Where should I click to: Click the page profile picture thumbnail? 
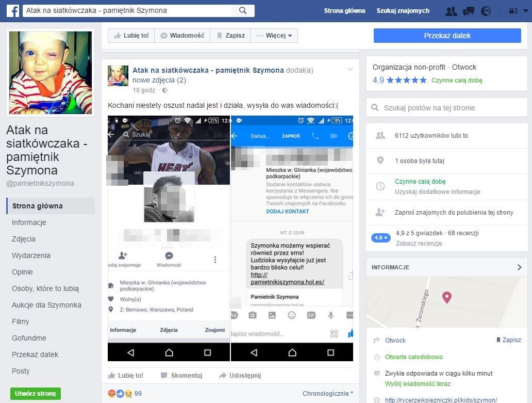51,72
